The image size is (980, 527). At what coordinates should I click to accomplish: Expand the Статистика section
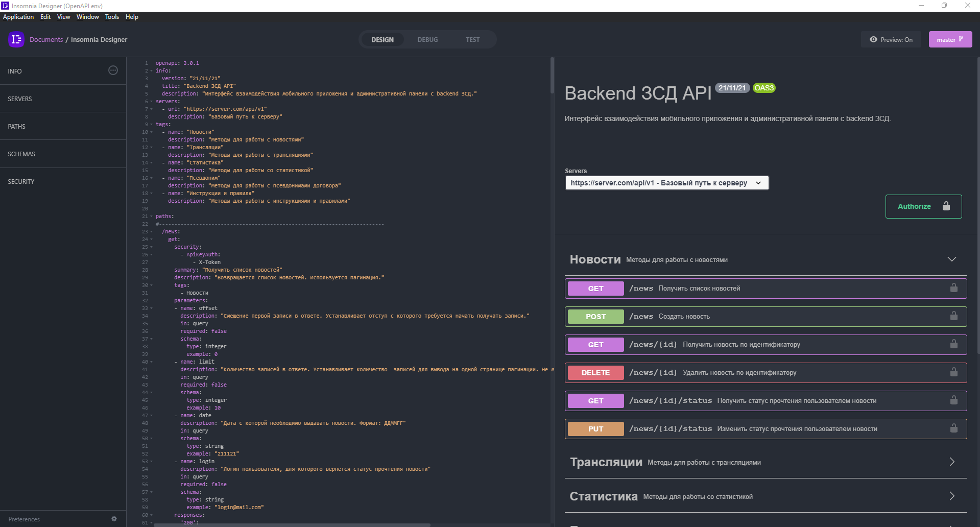pos(951,496)
